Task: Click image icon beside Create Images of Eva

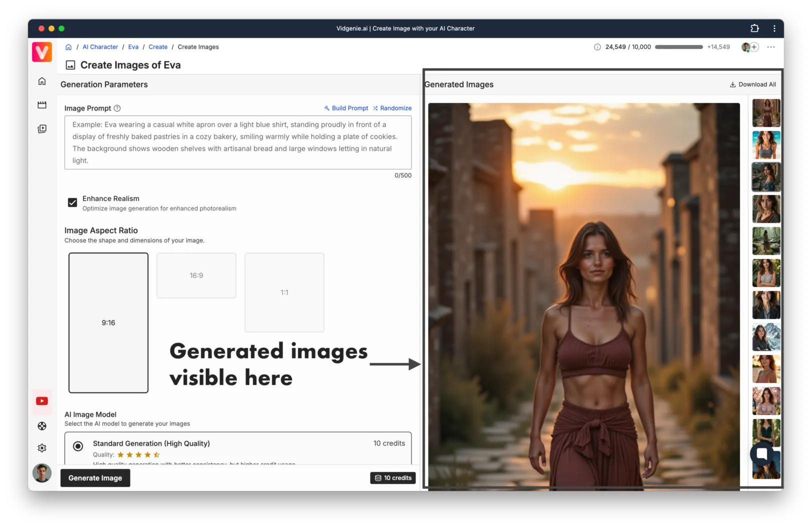Action: [x=70, y=65]
